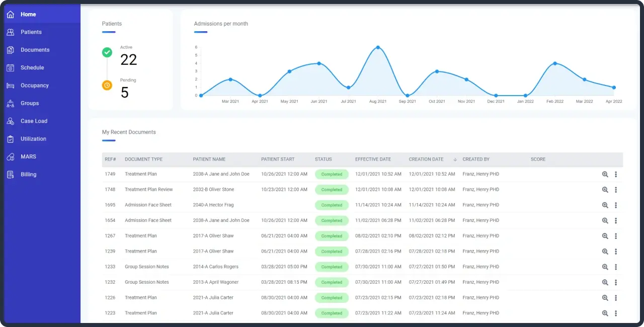644x327 pixels.
Task: Click the orange Pending patients clock icon
Action: click(x=107, y=85)
